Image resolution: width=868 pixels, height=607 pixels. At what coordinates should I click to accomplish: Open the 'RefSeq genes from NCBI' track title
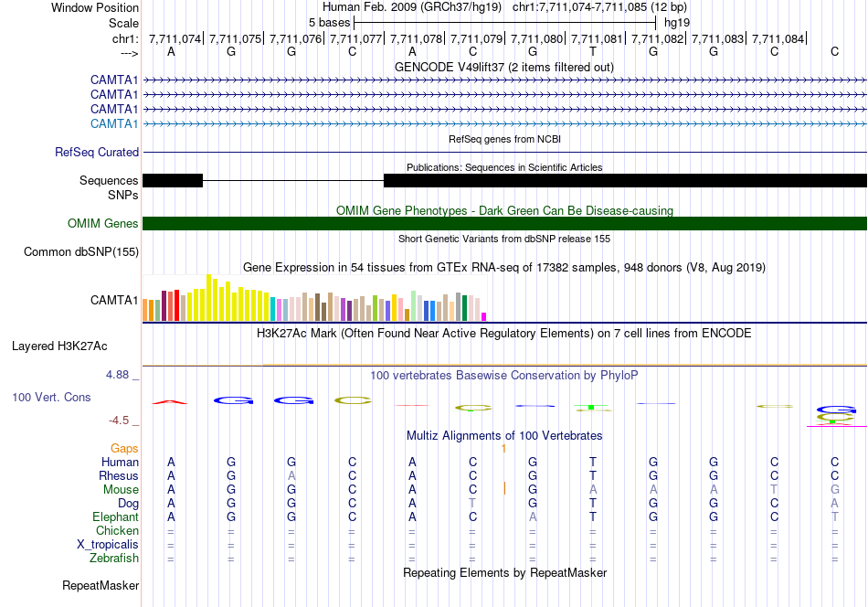pos(504,139)
